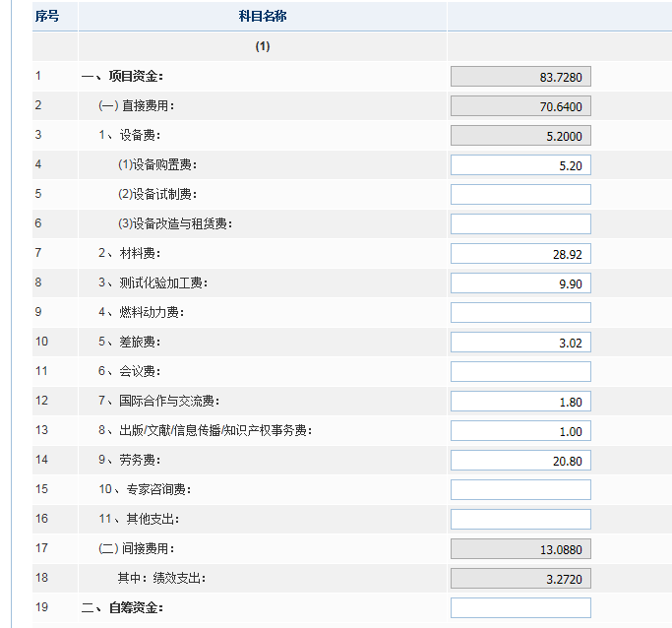Click the (一) 直接费用 row label
The image size is (672, 628).
point(137,105)
